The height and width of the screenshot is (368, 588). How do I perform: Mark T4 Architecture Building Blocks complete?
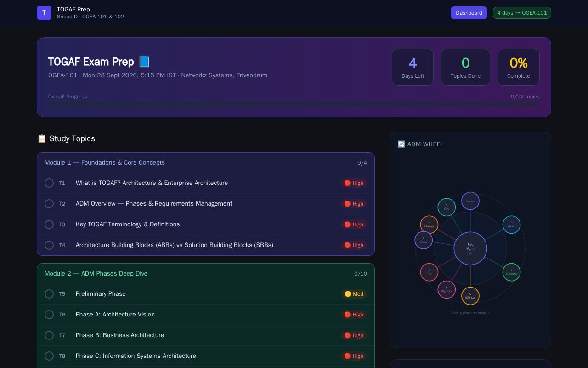click(x=49, y=245)
